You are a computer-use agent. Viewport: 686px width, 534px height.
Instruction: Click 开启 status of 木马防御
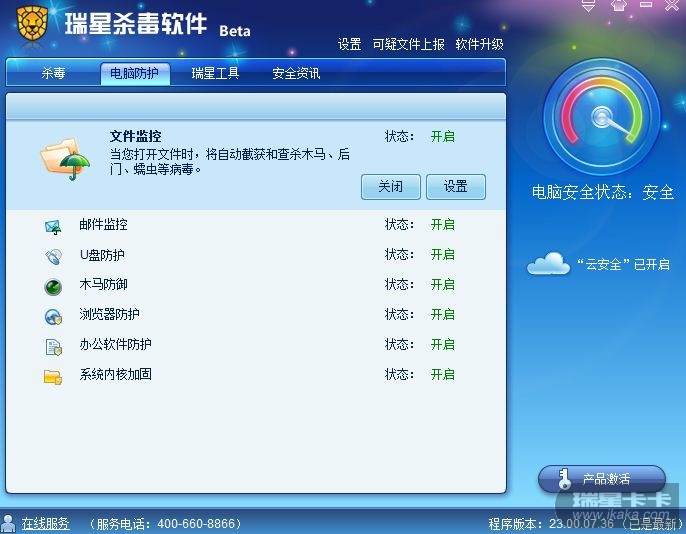pyautogui.click(x=443, y=284)
